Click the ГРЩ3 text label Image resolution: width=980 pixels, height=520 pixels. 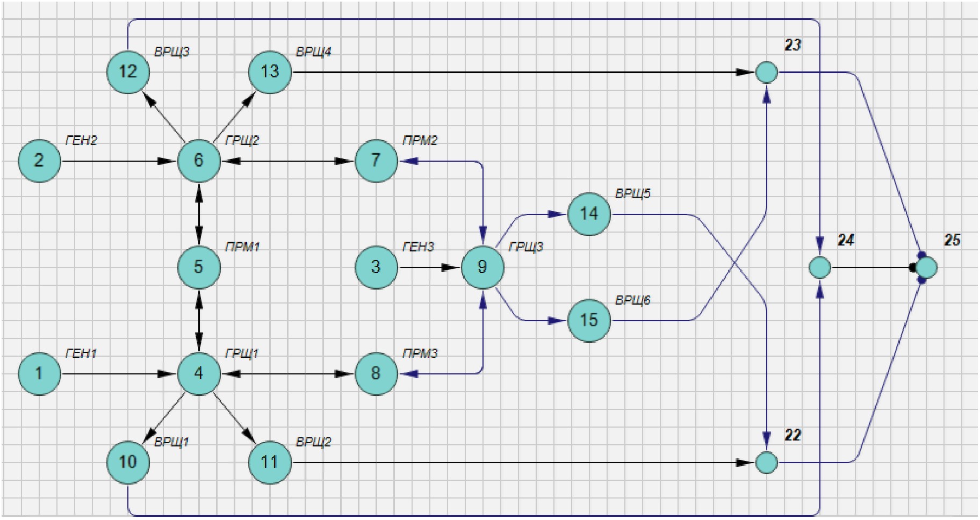coord(525,247)
